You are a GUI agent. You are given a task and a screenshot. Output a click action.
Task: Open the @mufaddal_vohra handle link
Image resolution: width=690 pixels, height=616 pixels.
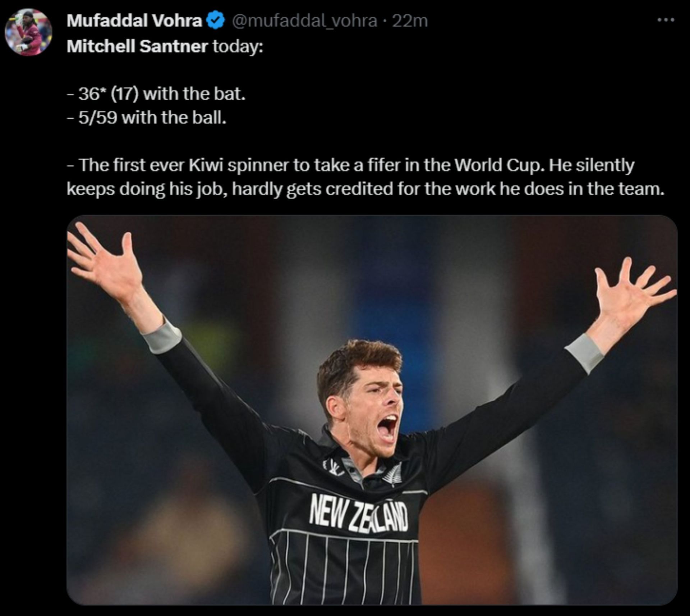305,20
